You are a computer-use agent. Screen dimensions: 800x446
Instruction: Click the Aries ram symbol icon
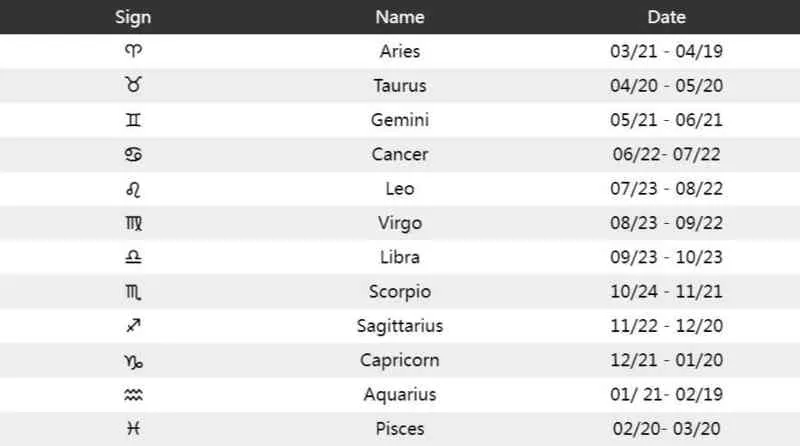(x=133, y=51)
